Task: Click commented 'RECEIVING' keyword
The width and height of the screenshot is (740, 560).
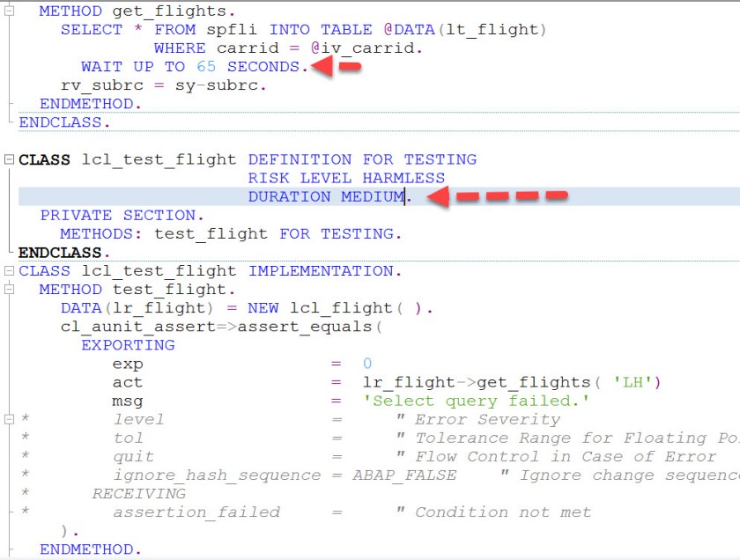Action: 139,493
